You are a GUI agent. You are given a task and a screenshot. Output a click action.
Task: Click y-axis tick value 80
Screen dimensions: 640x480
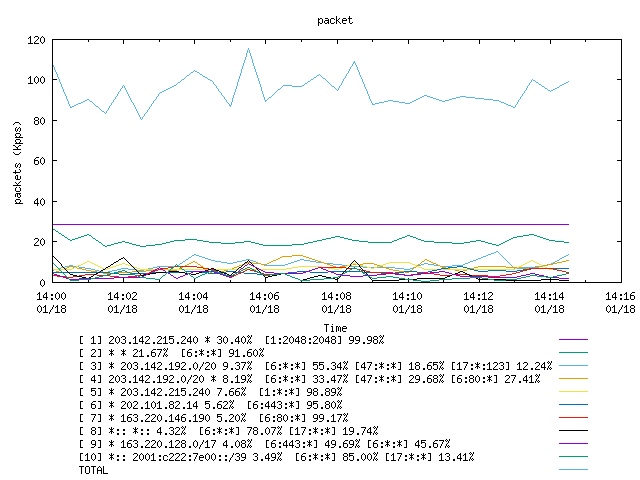pyautogui.click(x=39, y=121)
